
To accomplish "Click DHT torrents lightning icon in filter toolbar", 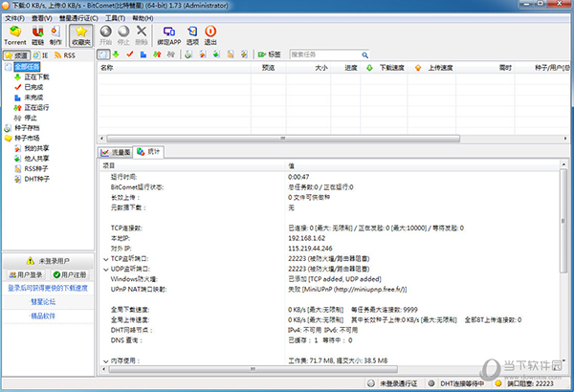I will point(244,54).
